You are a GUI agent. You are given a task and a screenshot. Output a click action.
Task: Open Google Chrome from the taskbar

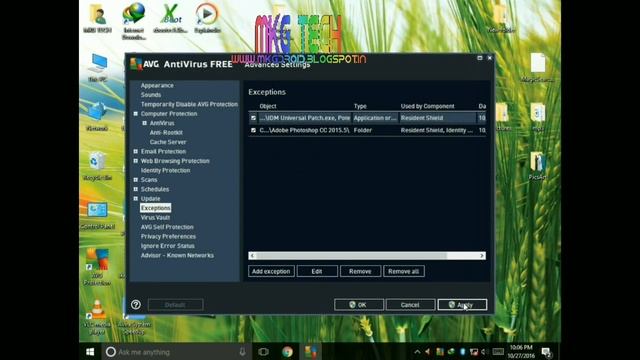coord(287,351)
